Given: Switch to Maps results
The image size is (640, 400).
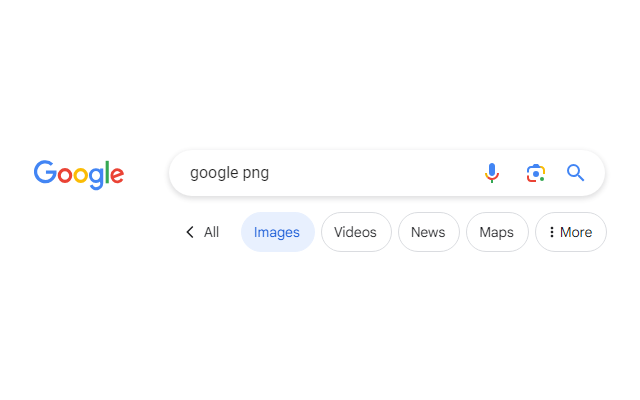Looking at the screenshot, I should click(x=496, y=232).
